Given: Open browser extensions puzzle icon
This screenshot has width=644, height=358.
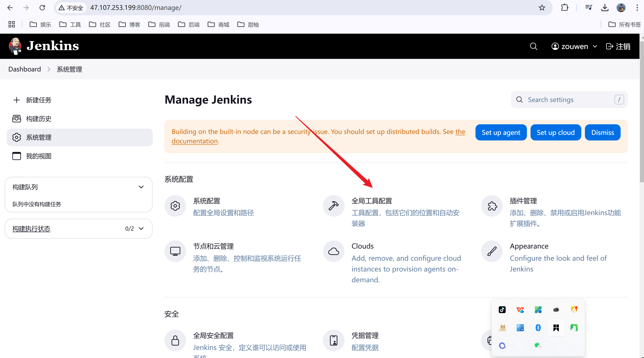Looking at the screenshot, I should [564, 8].
